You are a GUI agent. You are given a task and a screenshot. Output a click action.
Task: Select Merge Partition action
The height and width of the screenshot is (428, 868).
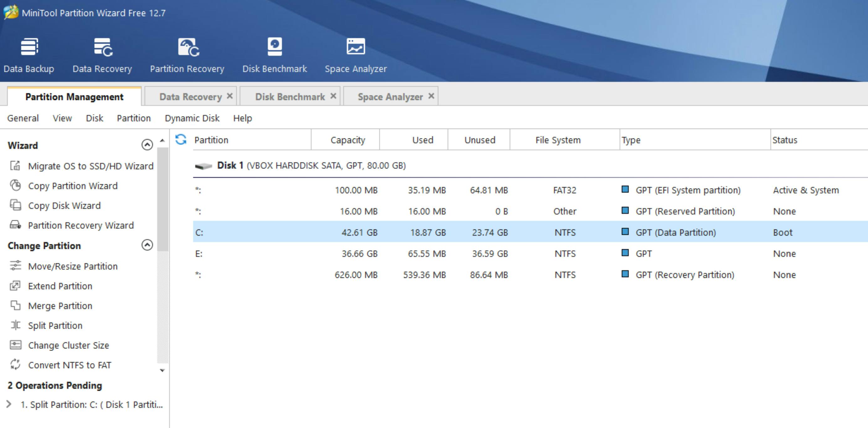60,306
